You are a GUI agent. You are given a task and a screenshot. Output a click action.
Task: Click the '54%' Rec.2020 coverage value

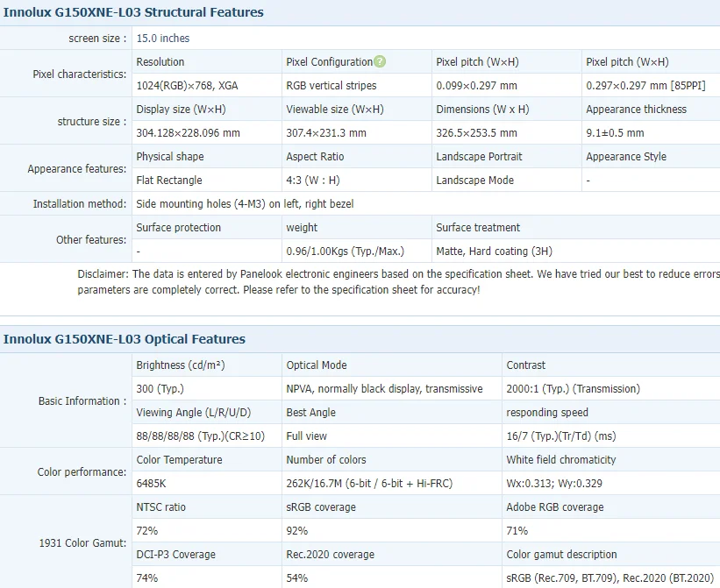[297, 577]
